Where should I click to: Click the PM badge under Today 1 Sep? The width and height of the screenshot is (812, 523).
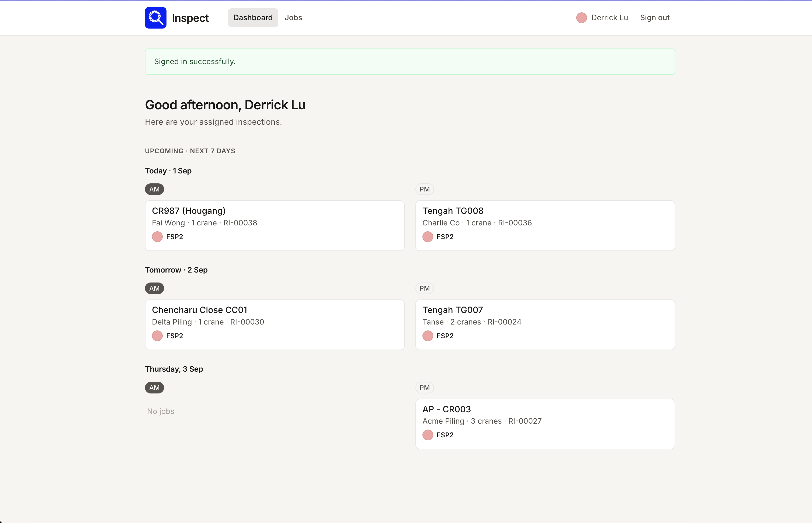click(x=425, y=189)
